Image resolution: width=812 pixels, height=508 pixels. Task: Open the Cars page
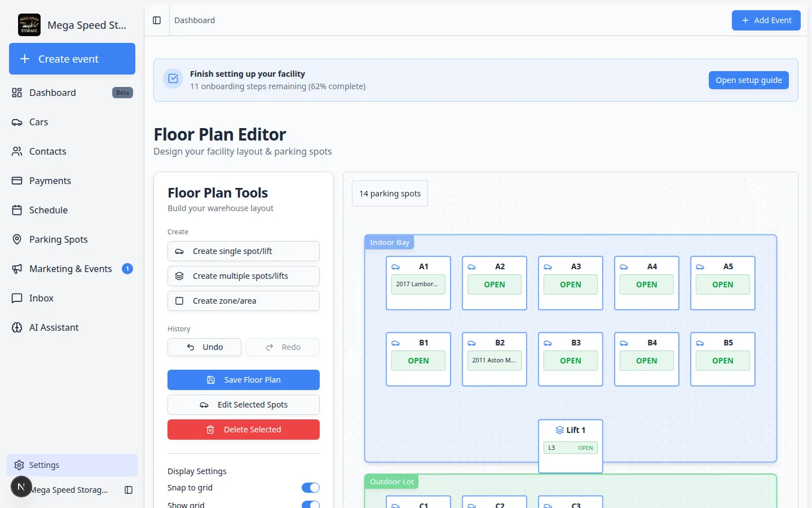[x=72, y=122]
